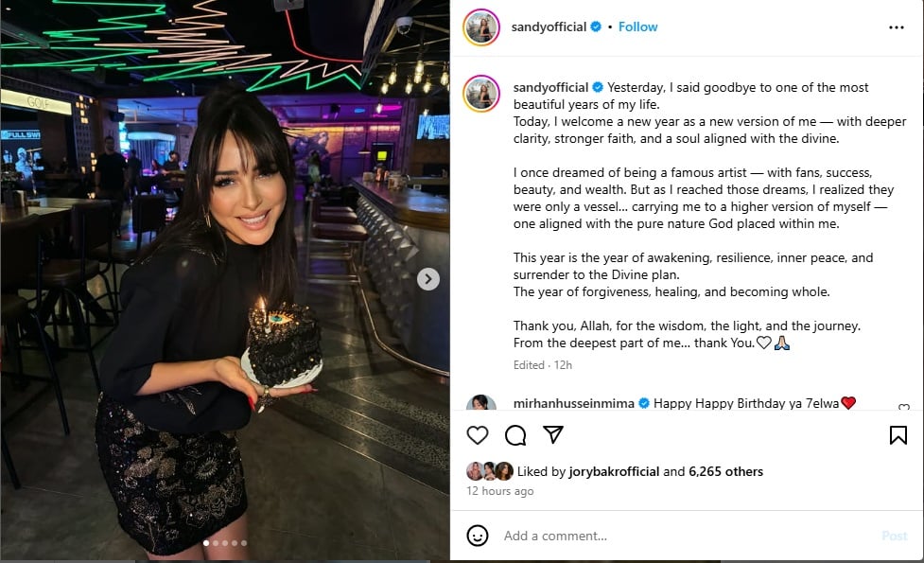This screenshot has width=924, height=563.
Task: Save the post with the bookmark icon
Action: (x=898, y=435)
